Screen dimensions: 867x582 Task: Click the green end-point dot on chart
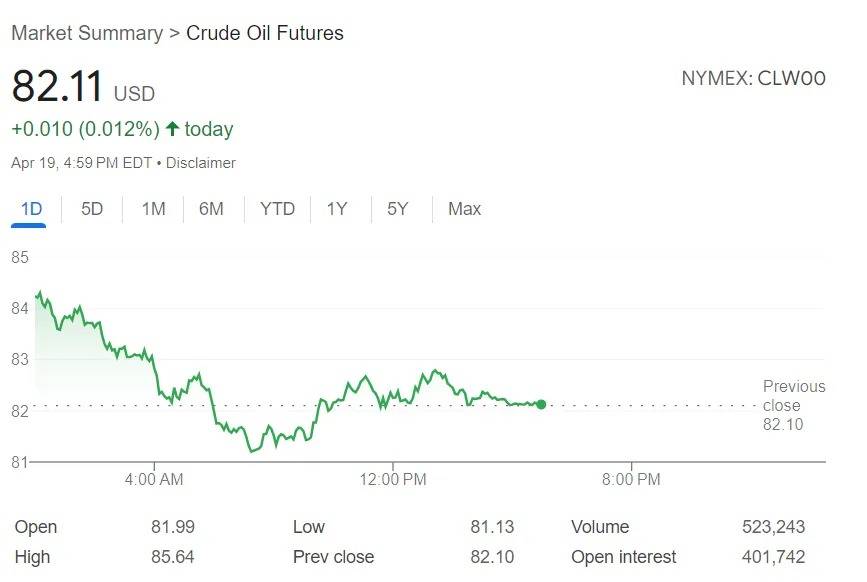tap(541, 404)
